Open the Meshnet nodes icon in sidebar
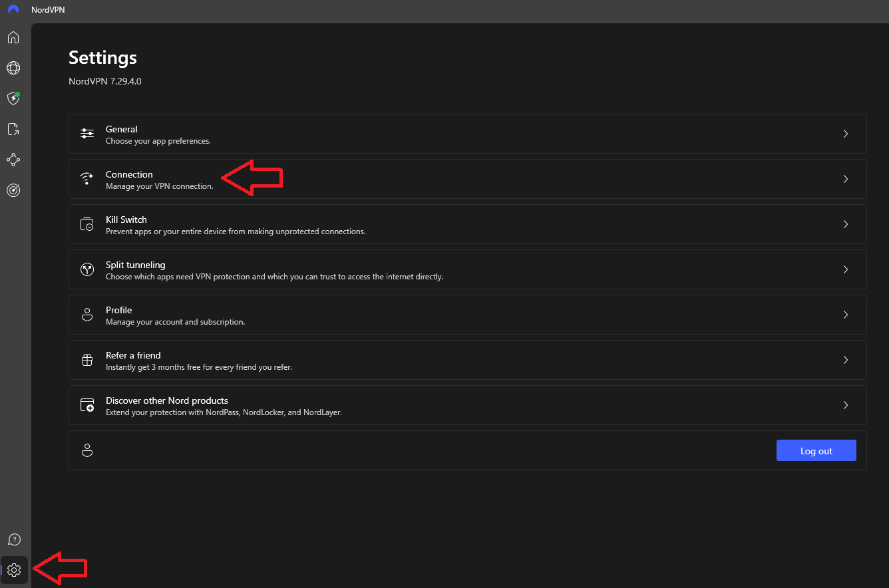 click(13, 160)
